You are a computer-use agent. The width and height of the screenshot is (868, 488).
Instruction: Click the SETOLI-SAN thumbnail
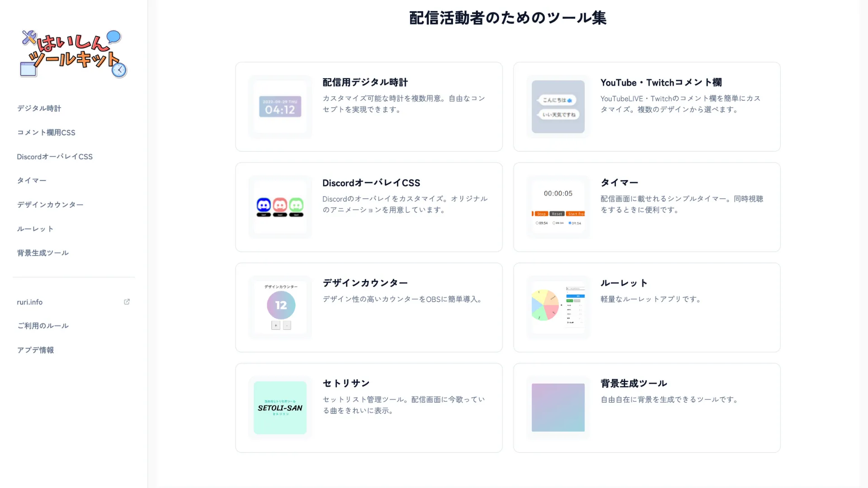pos(280,408)
